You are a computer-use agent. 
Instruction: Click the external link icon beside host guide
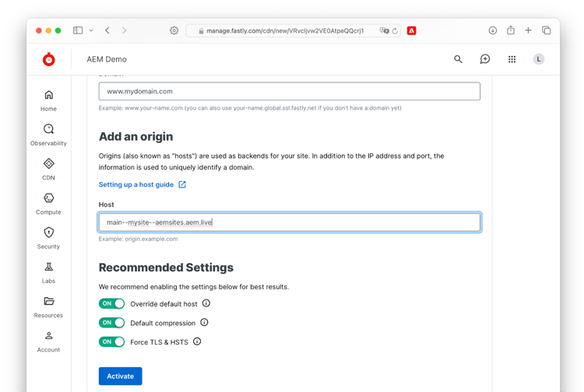[x=182, y=184]
